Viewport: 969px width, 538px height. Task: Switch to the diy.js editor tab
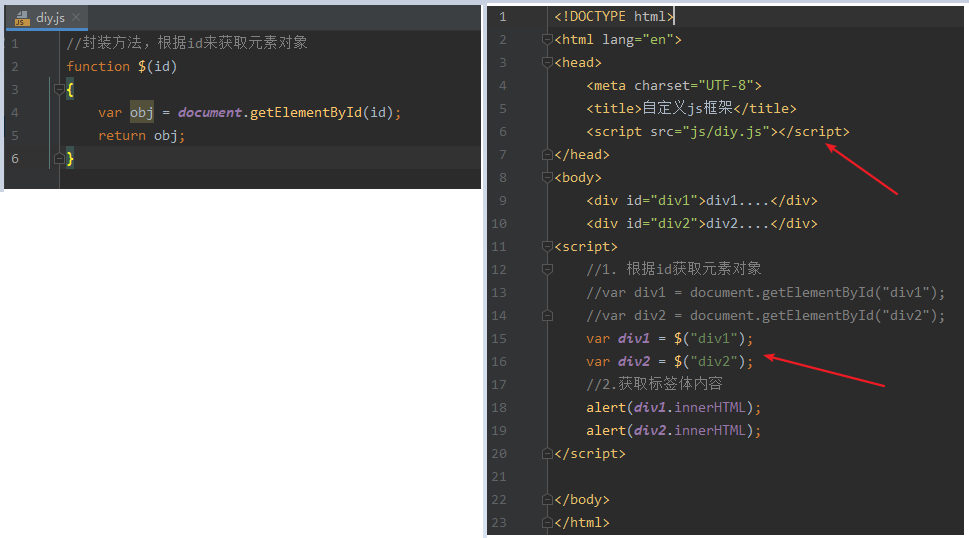[x=47, y=17]
